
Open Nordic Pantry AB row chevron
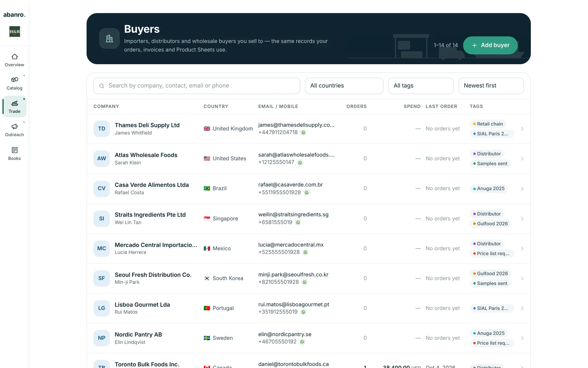pos(522,338)
